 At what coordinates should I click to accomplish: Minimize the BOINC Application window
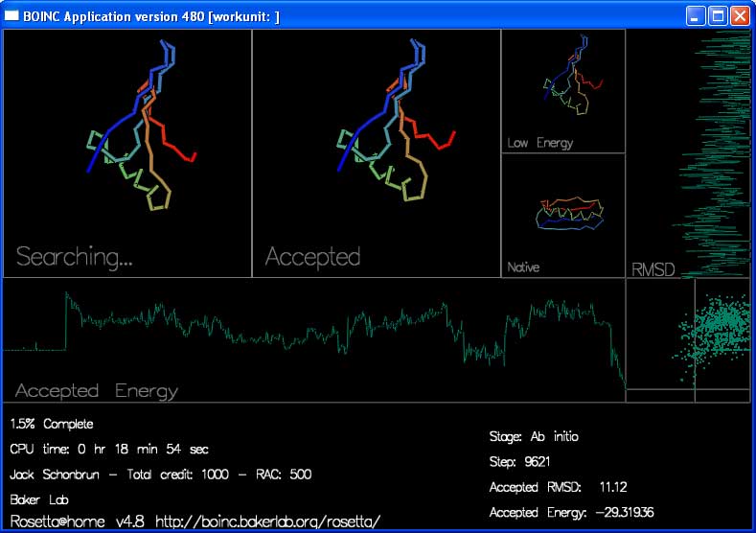click(x=696, y=16)
